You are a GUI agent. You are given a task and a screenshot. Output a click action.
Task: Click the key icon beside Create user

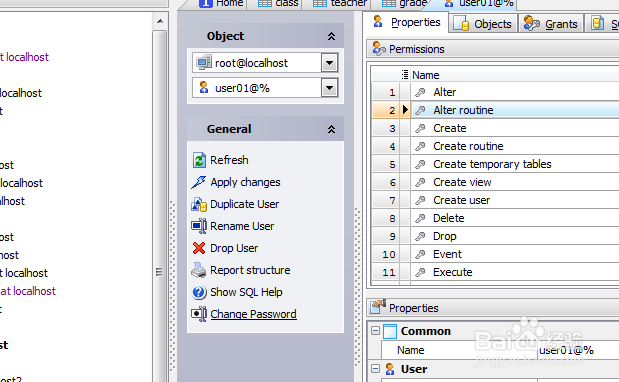tap(420, 200)
